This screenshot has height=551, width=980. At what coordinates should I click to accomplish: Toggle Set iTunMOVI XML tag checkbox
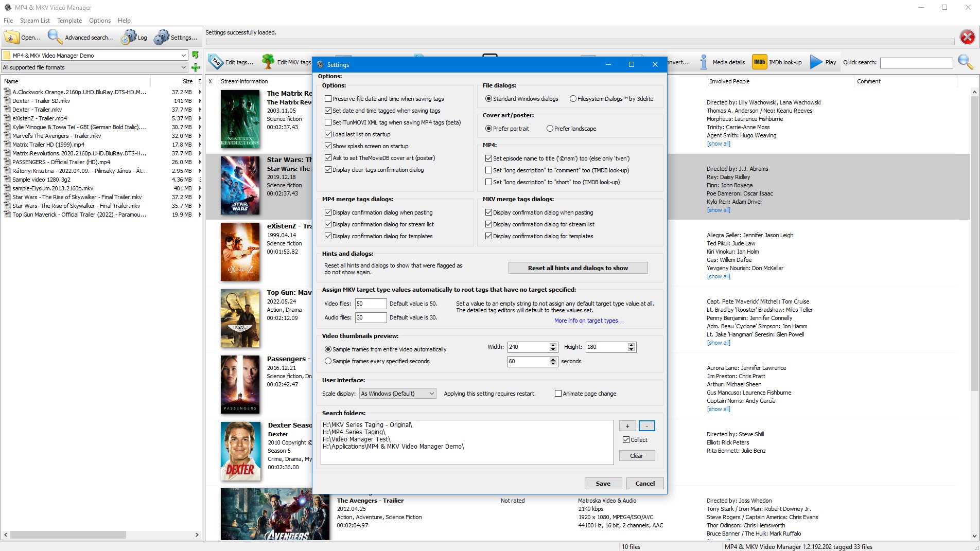(328, 122)
